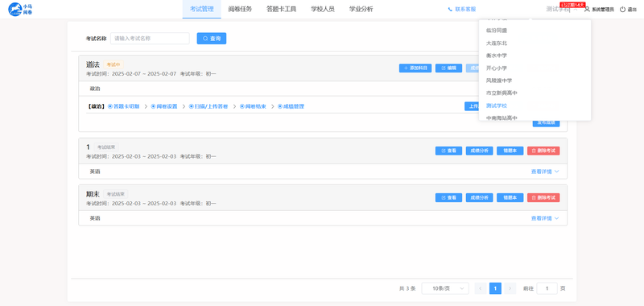Select the 答题卡切割 step for 政治
Screen dimensions: 644x306
click(124, 106)
